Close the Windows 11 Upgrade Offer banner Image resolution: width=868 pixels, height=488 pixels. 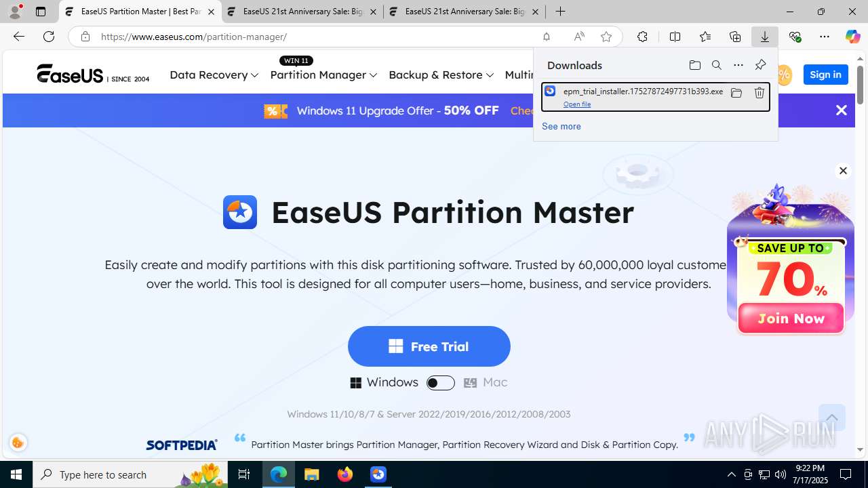click(841, 110)
